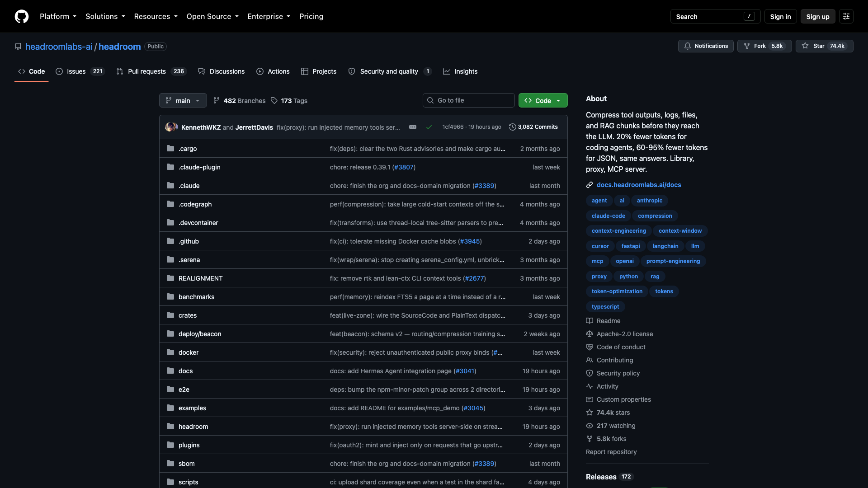Open the 3,082 Commits link
868x488 pixels.
click(533, 127)
